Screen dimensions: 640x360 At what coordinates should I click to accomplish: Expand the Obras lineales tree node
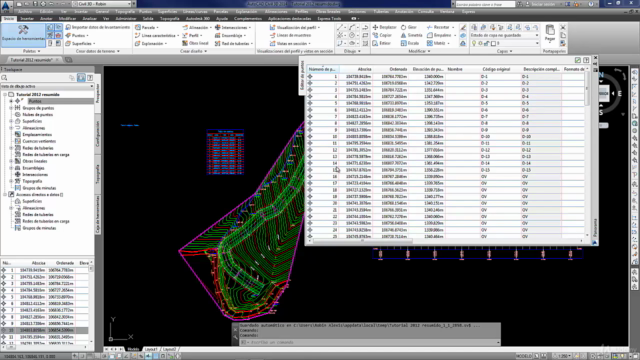[x=11, y=161]
